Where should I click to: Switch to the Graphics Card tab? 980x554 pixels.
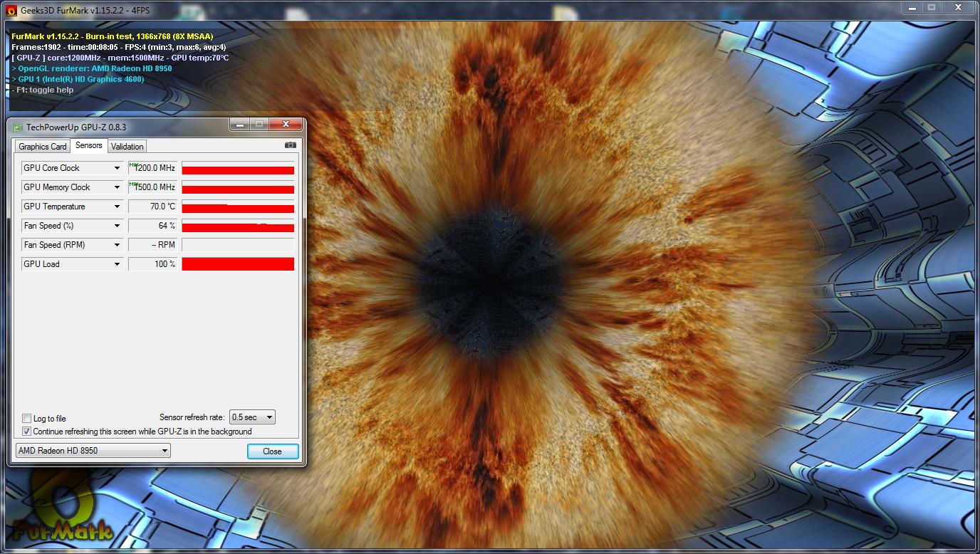pos(43,147)
